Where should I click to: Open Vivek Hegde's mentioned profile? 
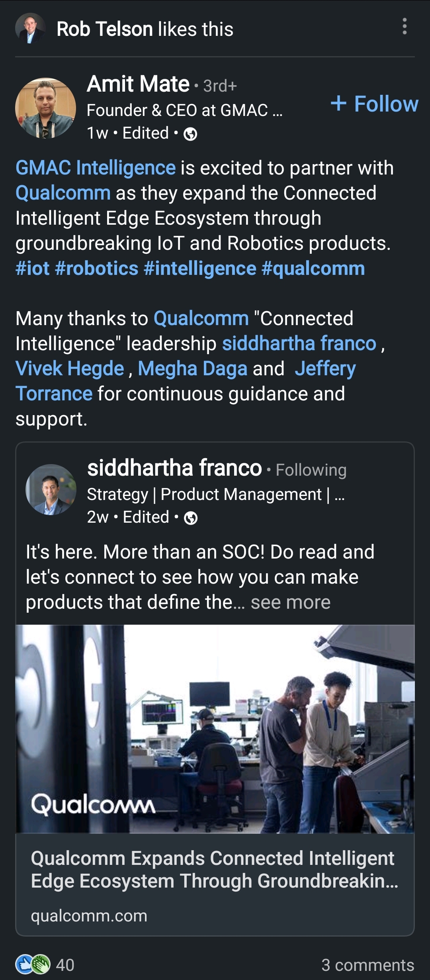[70, 368]
